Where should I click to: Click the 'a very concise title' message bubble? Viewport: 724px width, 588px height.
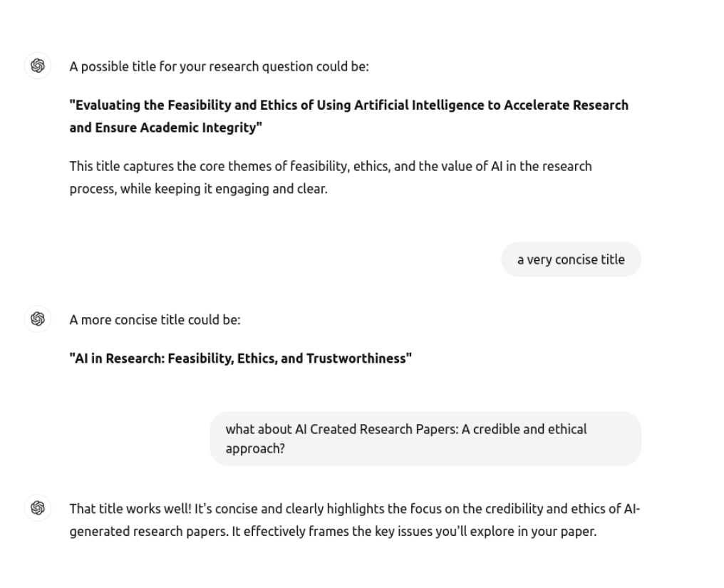571,259
